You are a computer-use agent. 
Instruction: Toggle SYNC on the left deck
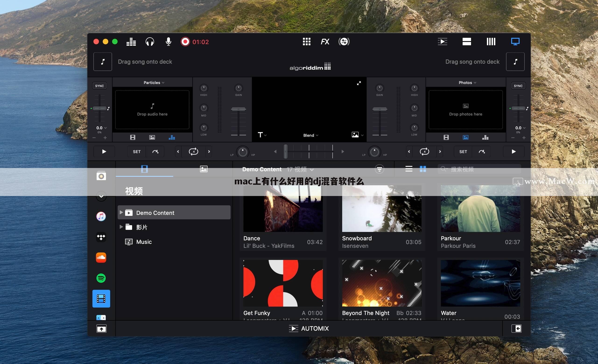(99, 86)
